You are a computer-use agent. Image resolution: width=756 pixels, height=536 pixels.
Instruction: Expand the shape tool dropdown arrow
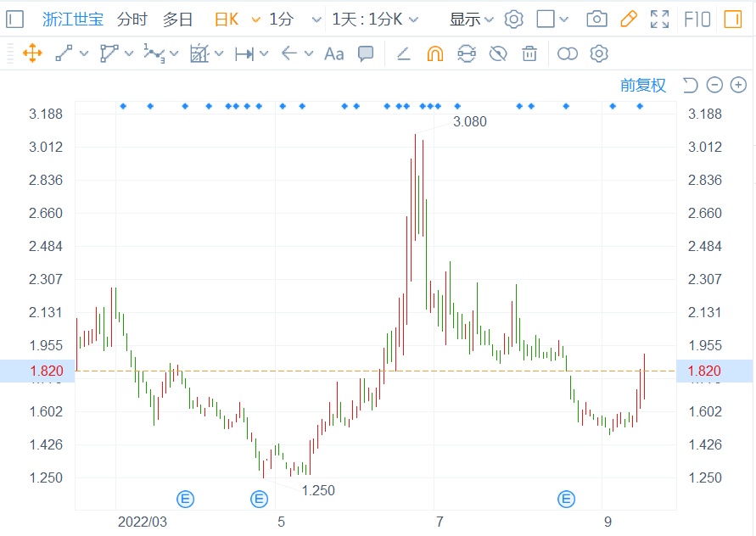coord(129,53)
